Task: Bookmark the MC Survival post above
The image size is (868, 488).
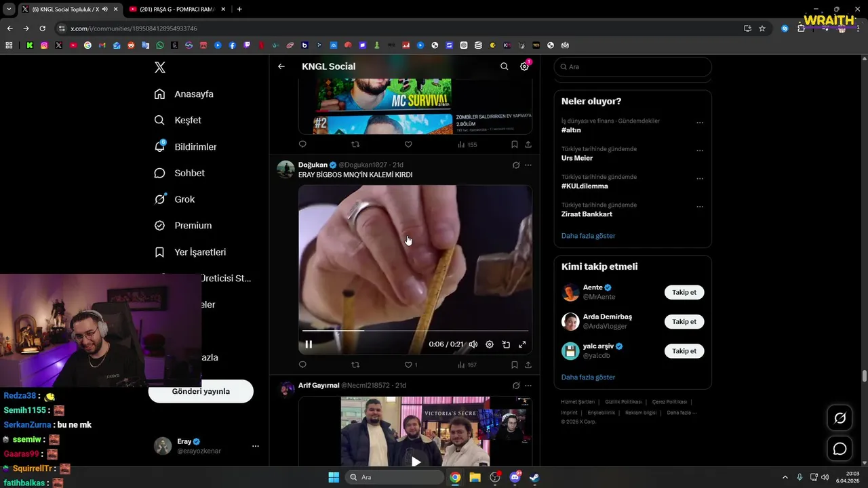Action: pyautogui.click(x=514, y=144)
